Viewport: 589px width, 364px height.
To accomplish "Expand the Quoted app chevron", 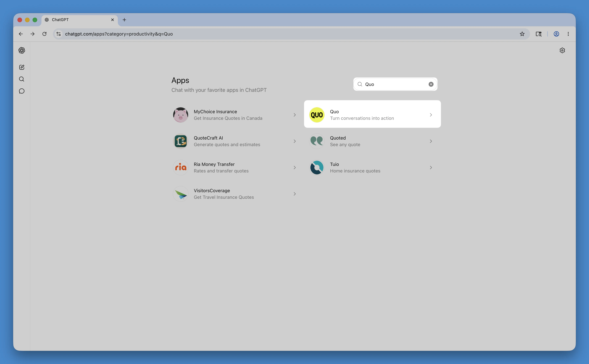I will point(431,141).
